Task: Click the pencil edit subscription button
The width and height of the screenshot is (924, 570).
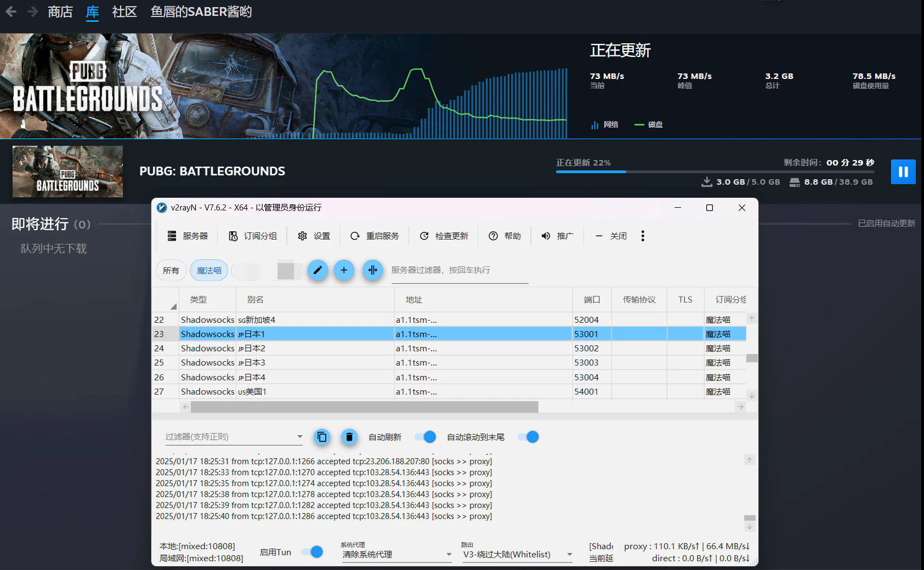Action: pos(318,270)
